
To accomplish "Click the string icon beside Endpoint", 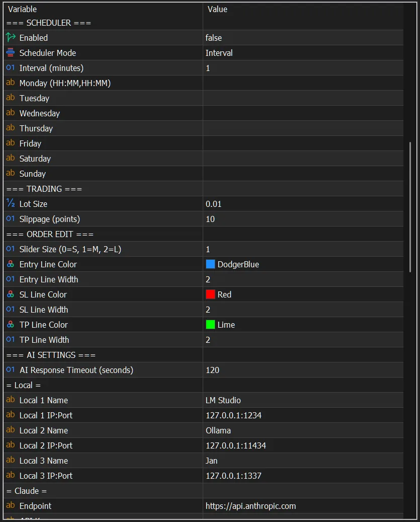I will [11, 505].
